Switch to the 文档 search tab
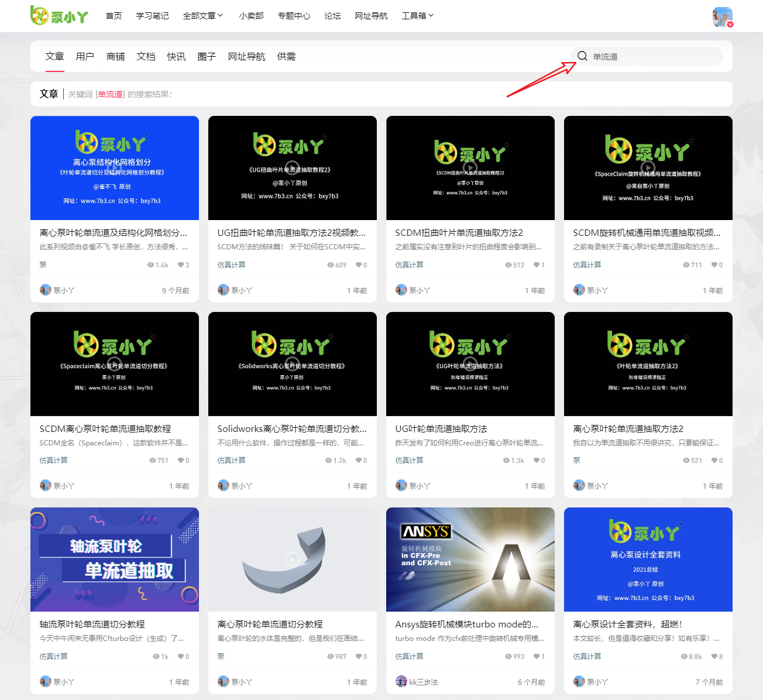This screenshot has height=700, width=763. point(146,57)
